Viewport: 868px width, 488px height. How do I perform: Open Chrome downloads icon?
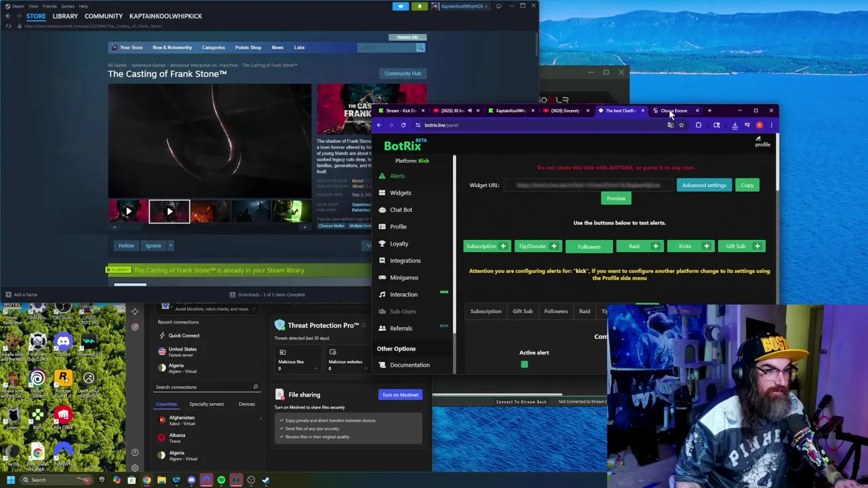click(x=734, y=125)
